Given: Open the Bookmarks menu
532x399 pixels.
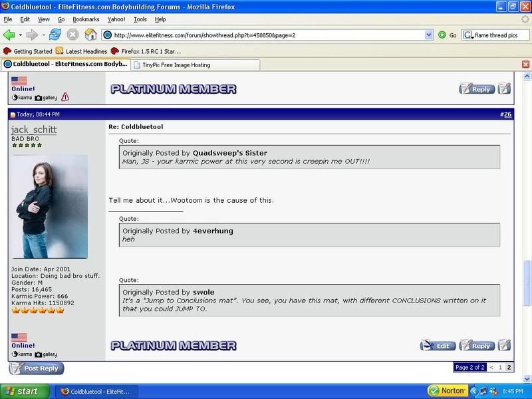Looking at the screenshot, I should pyautogui.click(x=86, y=20).
